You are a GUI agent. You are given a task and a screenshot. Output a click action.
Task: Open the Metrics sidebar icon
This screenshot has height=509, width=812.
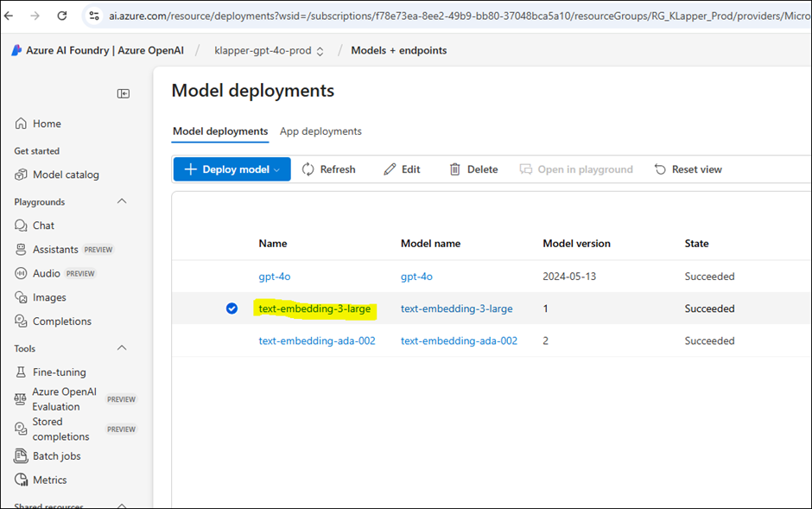(x=22, y=480)
